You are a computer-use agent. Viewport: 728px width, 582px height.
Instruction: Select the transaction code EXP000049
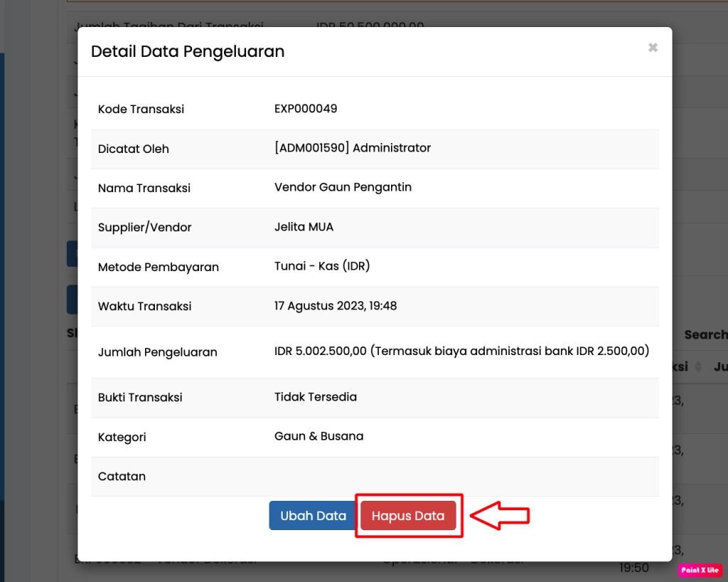tap(306, 109)
